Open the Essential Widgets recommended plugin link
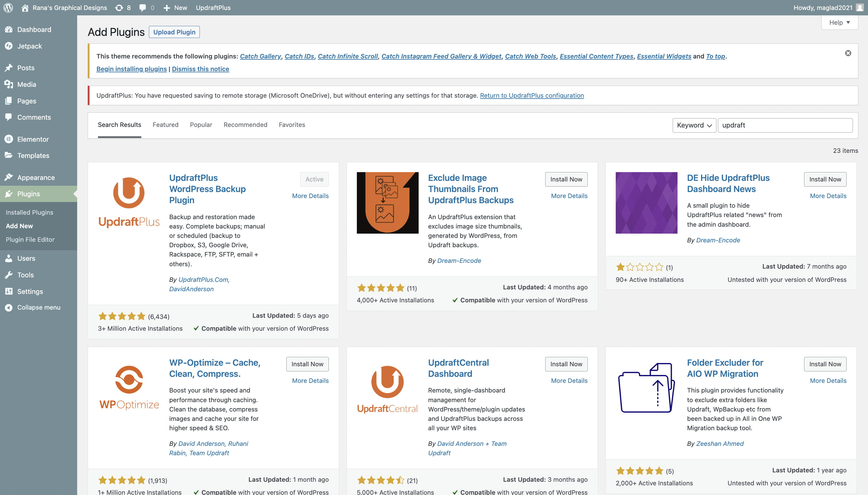Screen dimensions: 868x495 pos(664,56)
